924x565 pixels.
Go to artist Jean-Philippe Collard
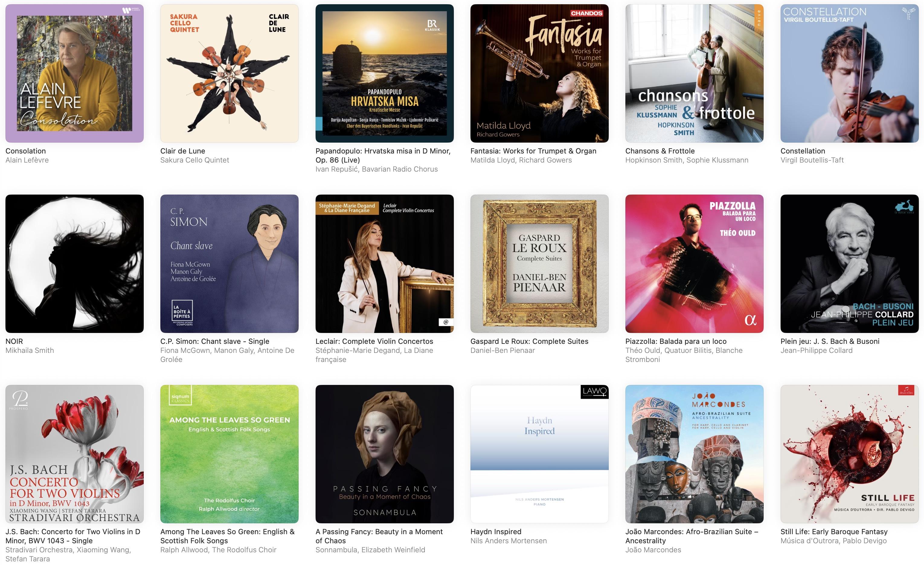[817, 350]
